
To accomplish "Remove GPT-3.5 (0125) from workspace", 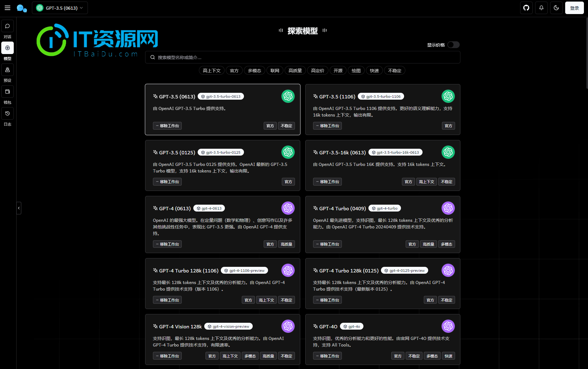I will (x=167, y=182).
